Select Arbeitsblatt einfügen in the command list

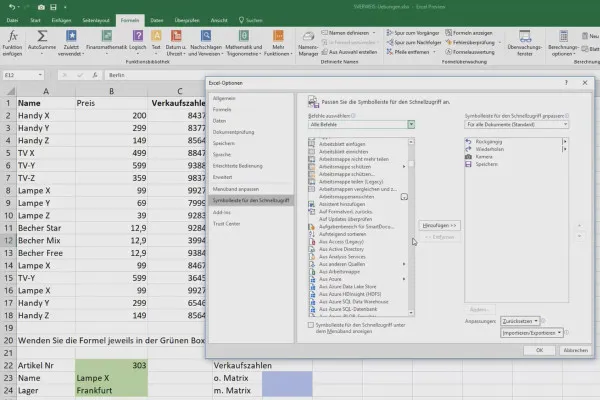tap(342, 144)
